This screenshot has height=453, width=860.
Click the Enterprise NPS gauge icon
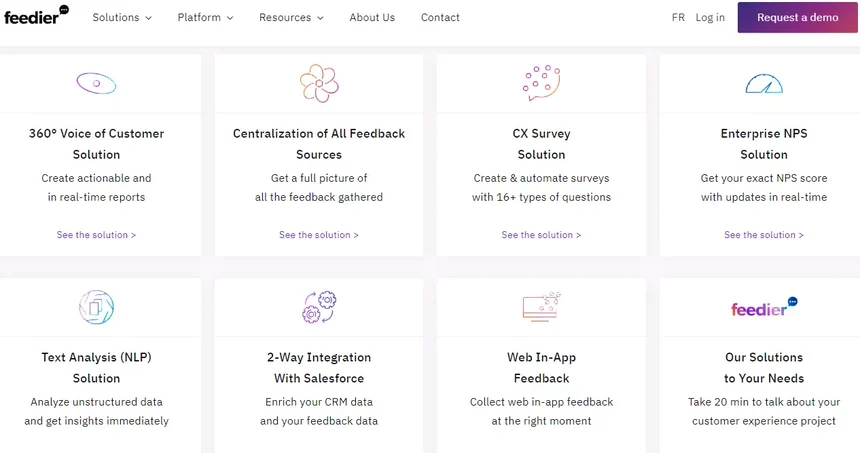[x=764, y=84]
